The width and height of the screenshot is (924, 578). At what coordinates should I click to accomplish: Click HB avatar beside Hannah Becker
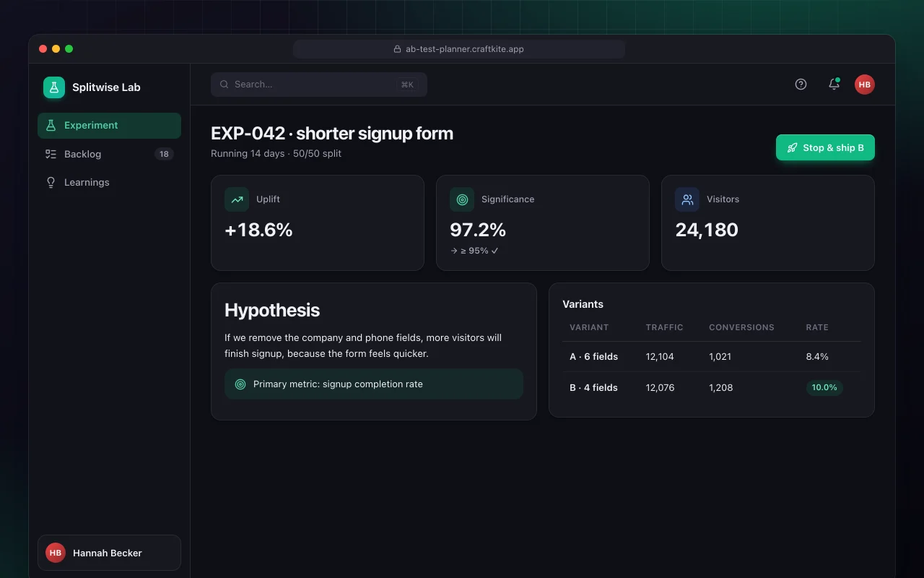pos(56,553)
